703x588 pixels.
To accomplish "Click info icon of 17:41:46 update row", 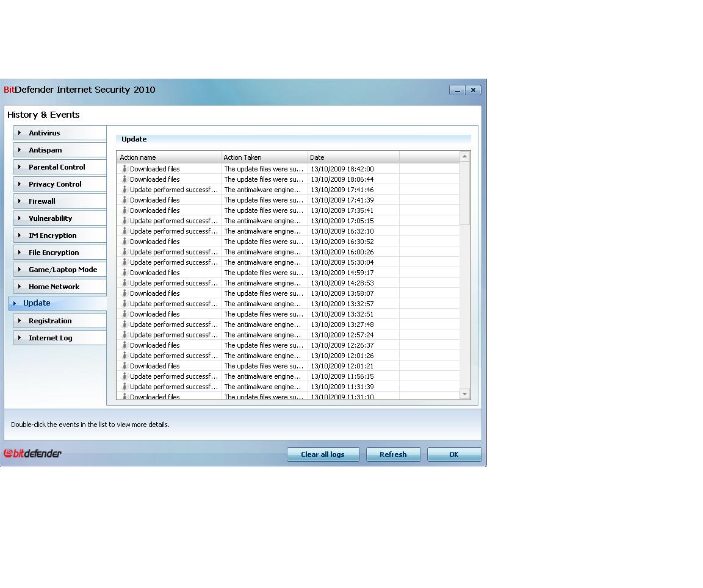I will coord(124,189).
